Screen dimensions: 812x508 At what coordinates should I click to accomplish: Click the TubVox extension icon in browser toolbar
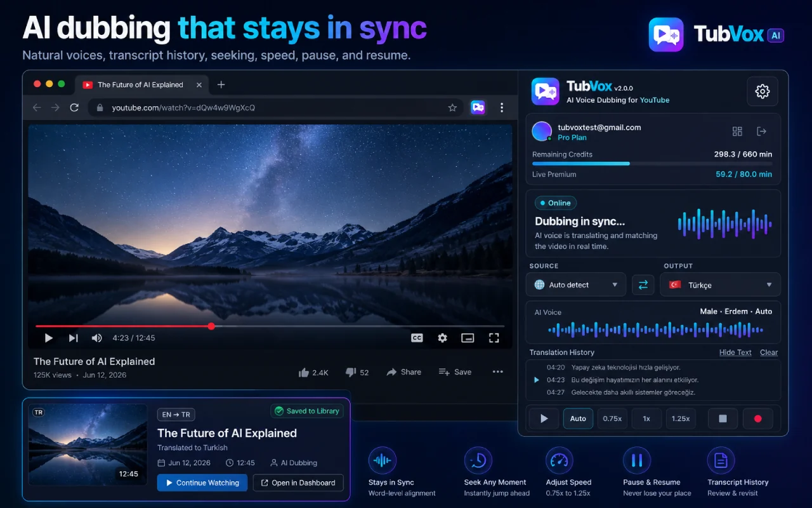[x=478, y=108]
